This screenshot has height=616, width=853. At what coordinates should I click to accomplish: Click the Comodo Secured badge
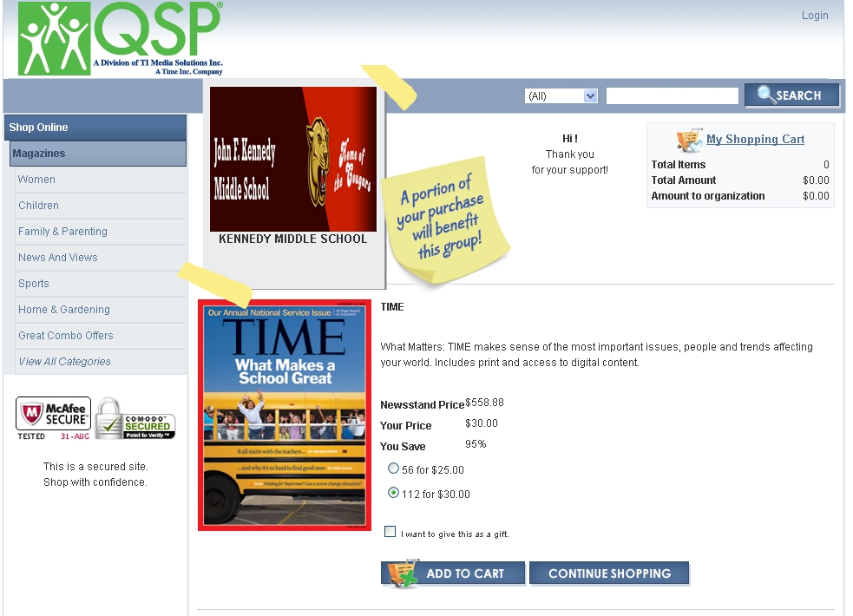pos(135,419)
